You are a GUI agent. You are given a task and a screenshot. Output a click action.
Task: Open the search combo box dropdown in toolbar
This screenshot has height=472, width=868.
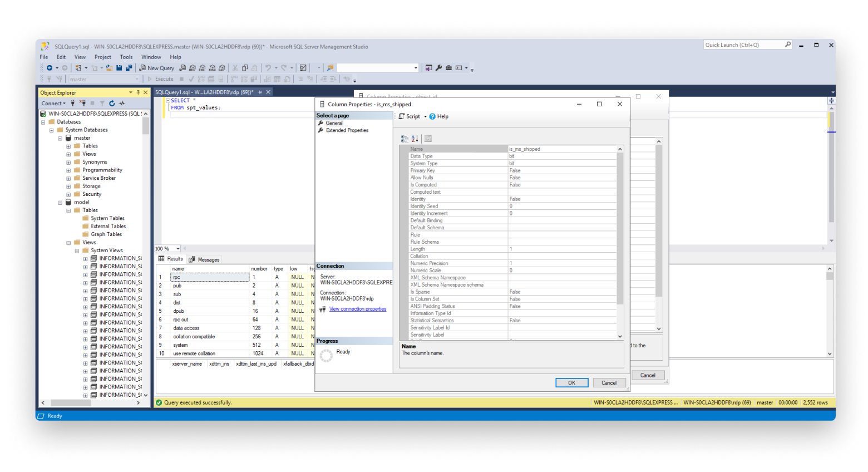coord(416,68)
